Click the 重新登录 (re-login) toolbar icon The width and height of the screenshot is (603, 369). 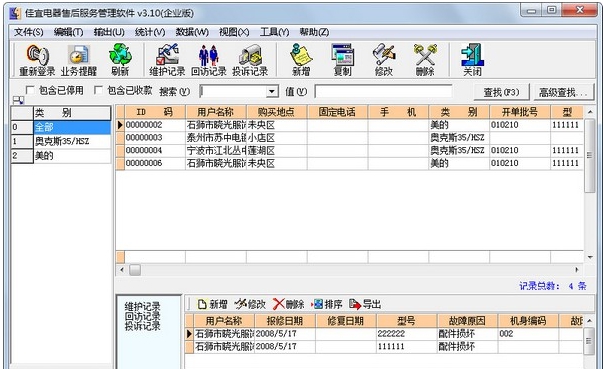coord(37,60)
